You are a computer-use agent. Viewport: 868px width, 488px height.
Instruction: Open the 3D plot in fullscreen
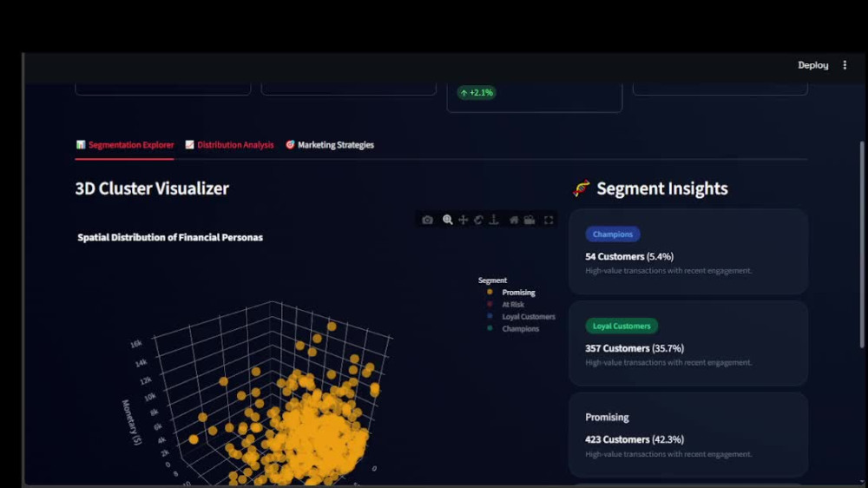tap(549, 220)
